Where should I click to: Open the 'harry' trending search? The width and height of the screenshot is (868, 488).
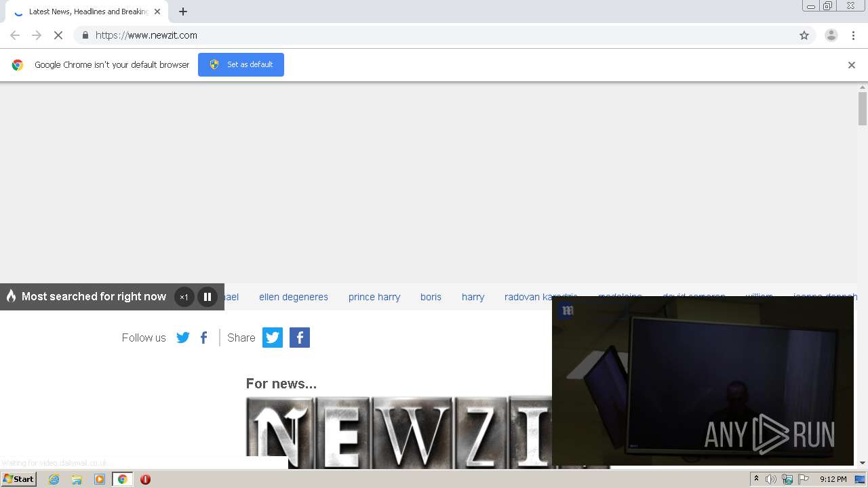(473, 297)
